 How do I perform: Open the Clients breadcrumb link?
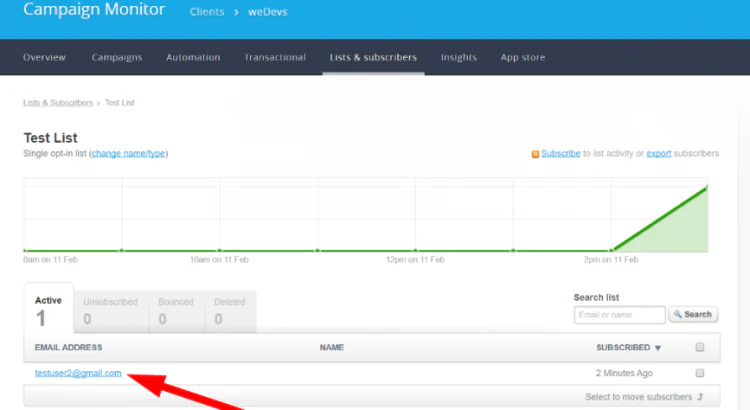pyautogui.click(x=207, y=12)
